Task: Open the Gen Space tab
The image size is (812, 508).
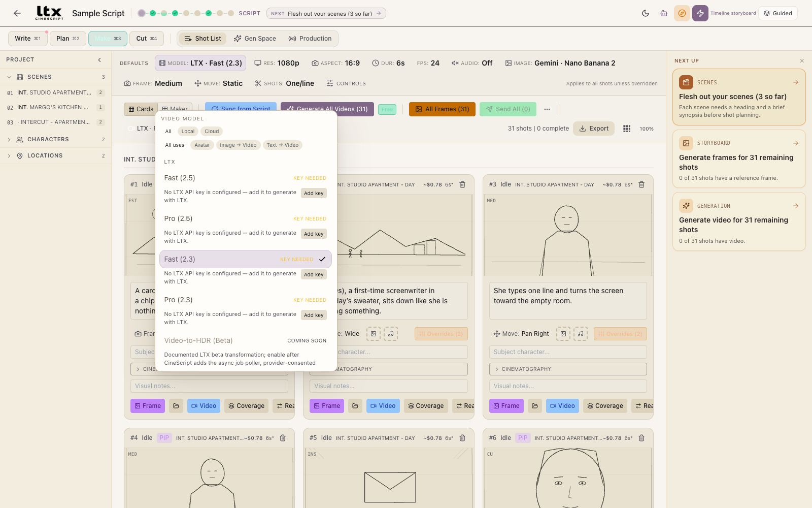Action: point(255,39)
